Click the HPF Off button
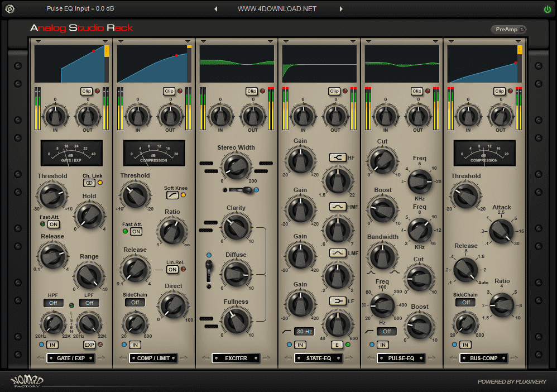This screenshot has height=392, width=557. 53,303
